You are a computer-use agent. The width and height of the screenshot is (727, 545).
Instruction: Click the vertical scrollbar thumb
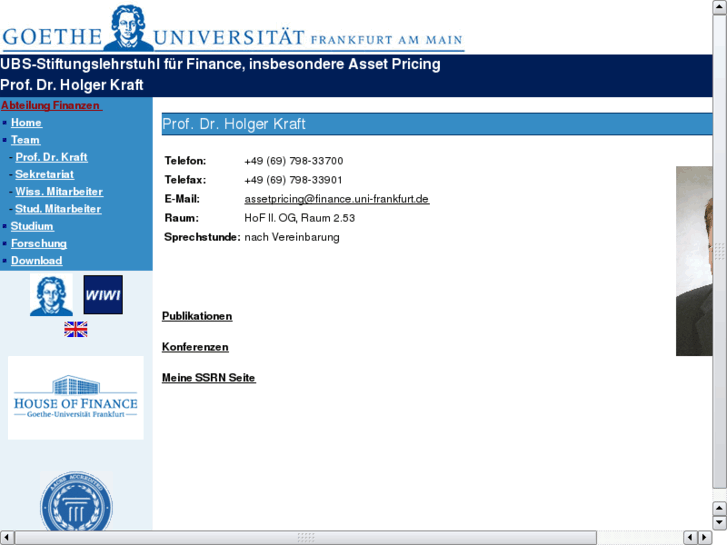point(719,251)
